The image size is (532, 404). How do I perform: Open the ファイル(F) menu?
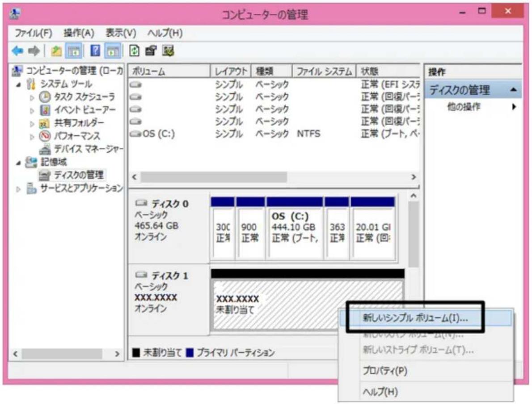click(x=33, y=33)
